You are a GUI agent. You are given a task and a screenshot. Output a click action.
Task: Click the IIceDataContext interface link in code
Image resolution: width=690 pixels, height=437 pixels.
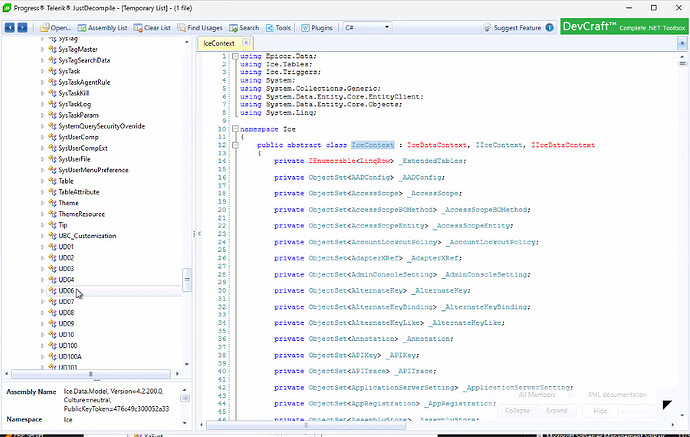(x=563, y=145)
